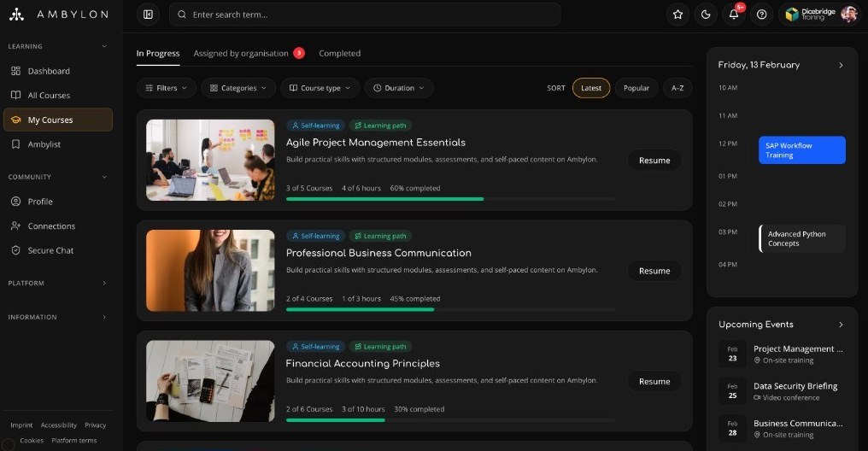Click Learning path tag on Financial Accounting course
Image resolution: width=868 pixels, height=451 pixels.
coord(380,347)
